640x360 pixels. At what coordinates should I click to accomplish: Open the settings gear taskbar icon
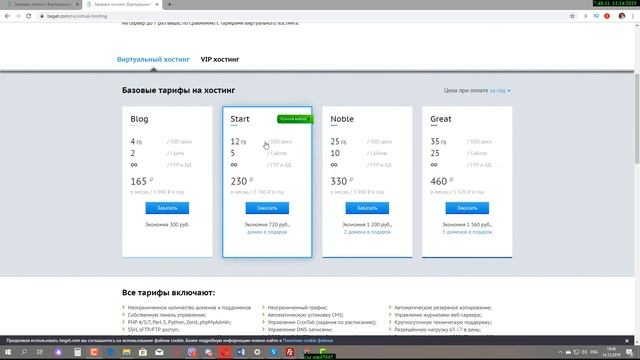pyautogui.click(x=257, y=352)
